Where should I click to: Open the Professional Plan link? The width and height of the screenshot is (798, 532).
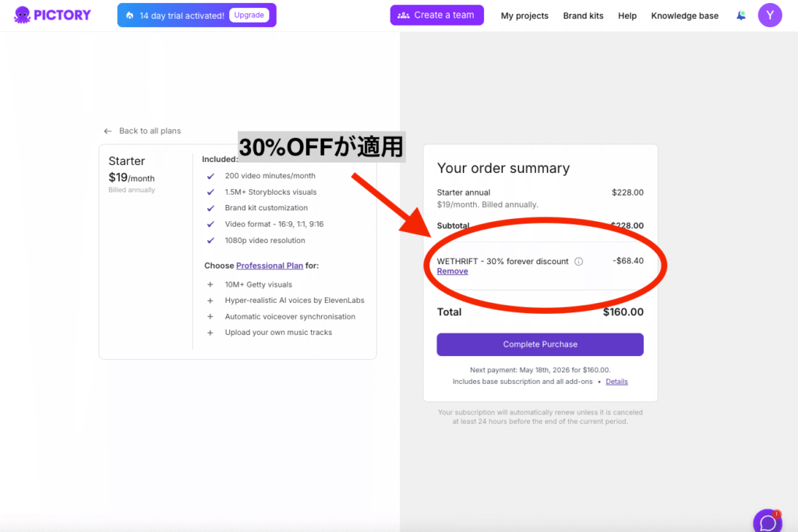269,266
